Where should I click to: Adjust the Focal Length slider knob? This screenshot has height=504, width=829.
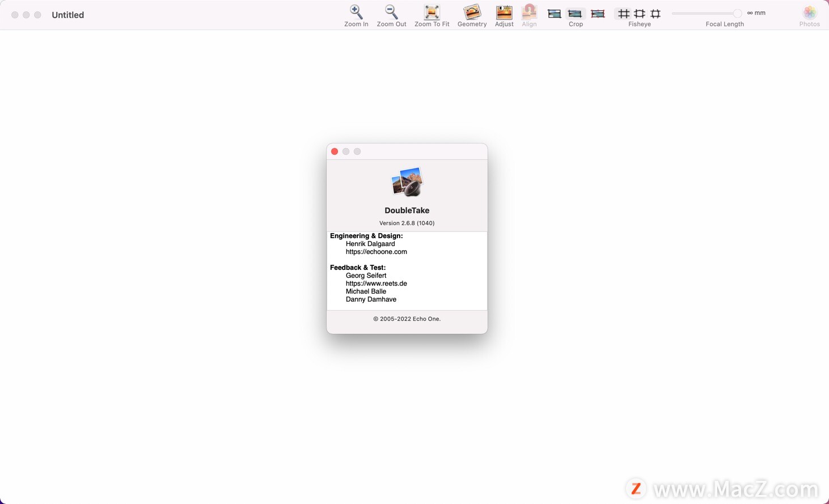pyautogui.click(x=737, y=13)
